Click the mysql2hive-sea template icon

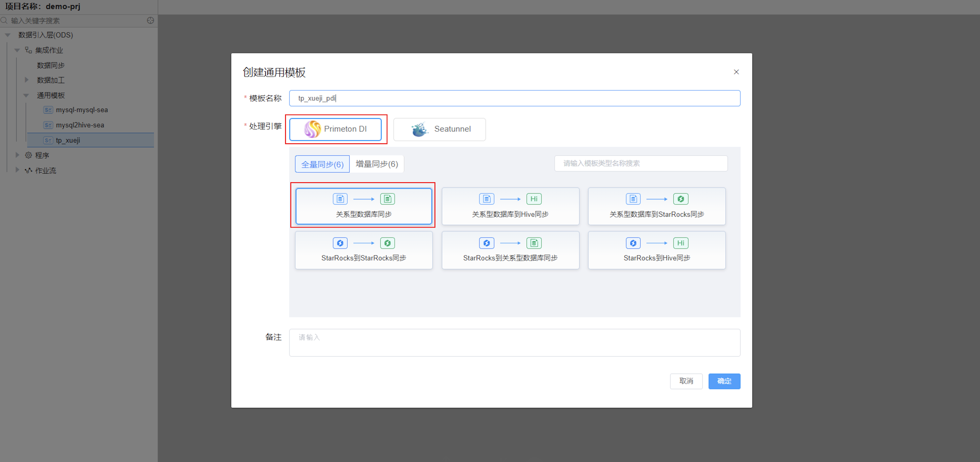[x=48, y=125]
